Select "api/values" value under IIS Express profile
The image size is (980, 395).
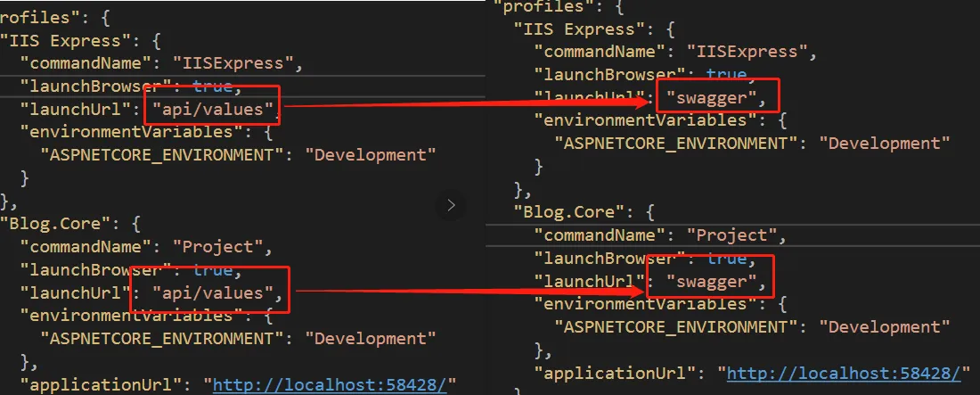(214, 109)
